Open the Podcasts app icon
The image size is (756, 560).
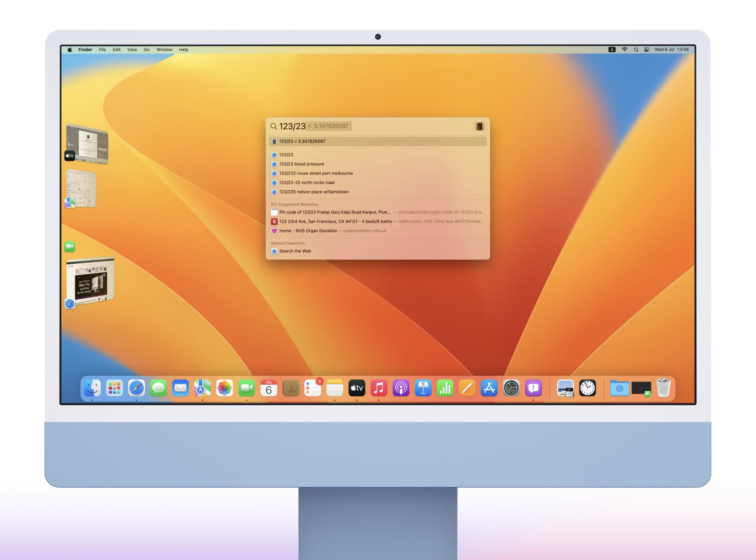tap(401, 388)
